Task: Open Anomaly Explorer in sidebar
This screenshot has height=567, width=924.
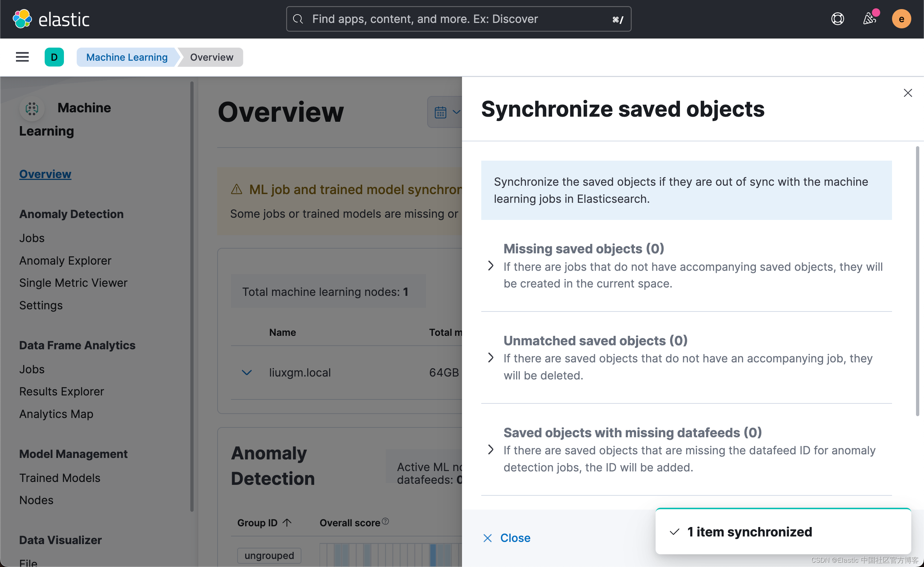Action: 65,261
